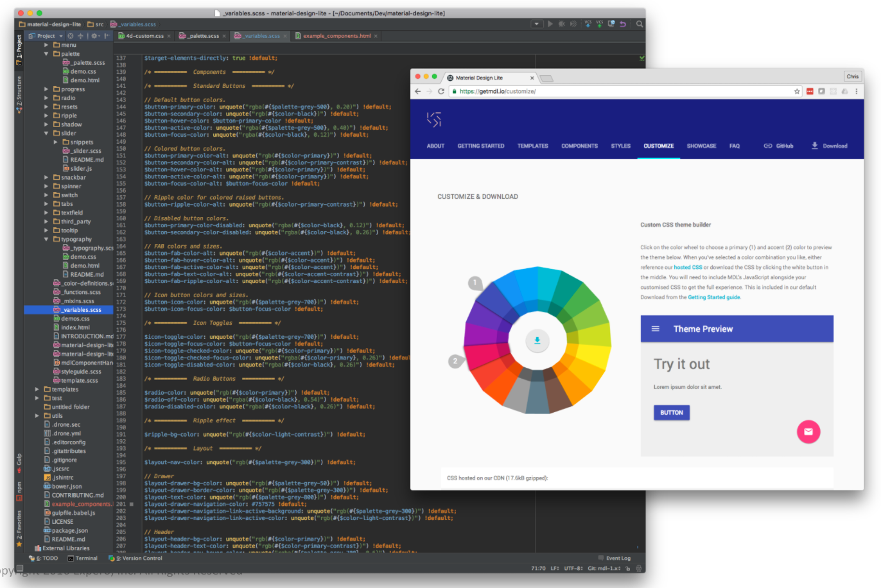This screenshot has width=881, height=588.
Task: Expand the progress folder
Action: 46,89
